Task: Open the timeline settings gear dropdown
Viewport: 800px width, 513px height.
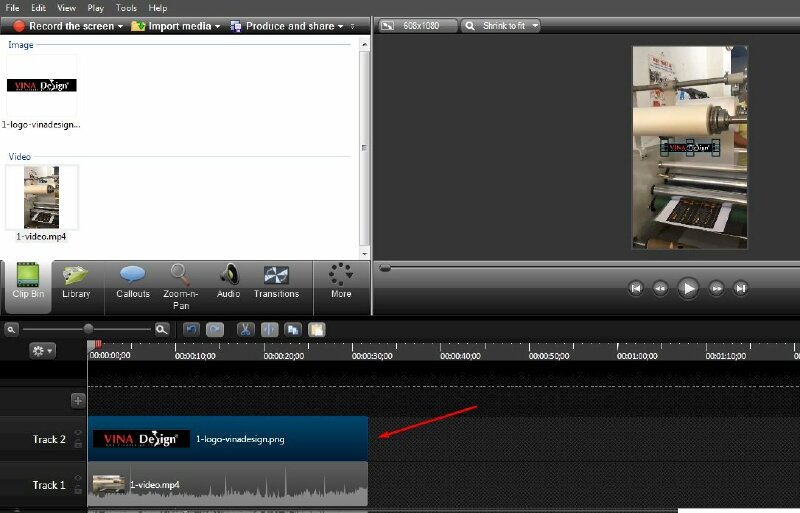Action: [43, 351]
